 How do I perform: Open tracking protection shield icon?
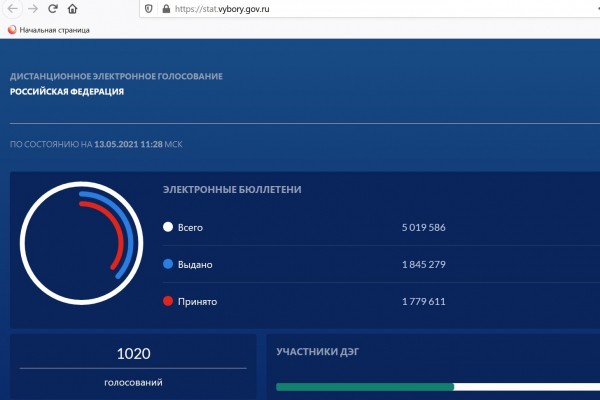[x=148, y=8]
